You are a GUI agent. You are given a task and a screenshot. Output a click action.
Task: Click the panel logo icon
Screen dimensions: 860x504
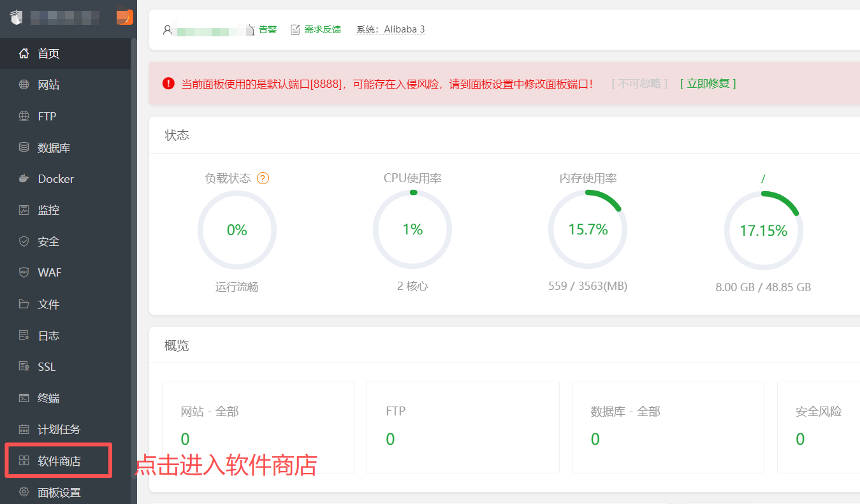pos(16,17)
